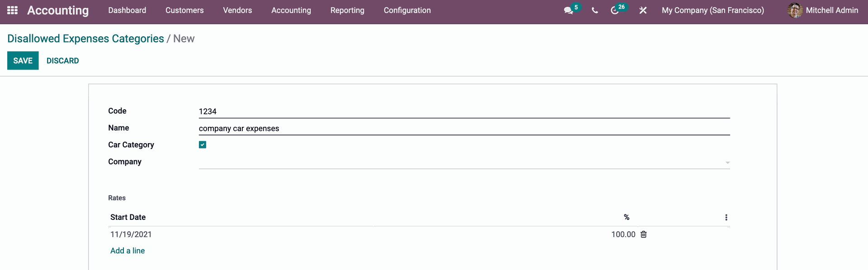Open the apps grid menu icon
Image resolution: width=868 pixels, height=270 pixels.
pyautogui.click(x=13, y=10)
